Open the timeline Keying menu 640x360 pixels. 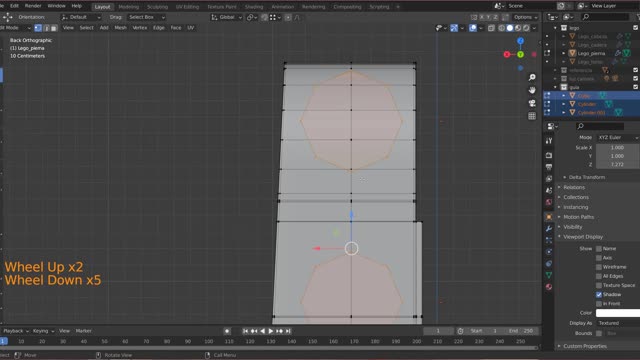tap(43, 331)
